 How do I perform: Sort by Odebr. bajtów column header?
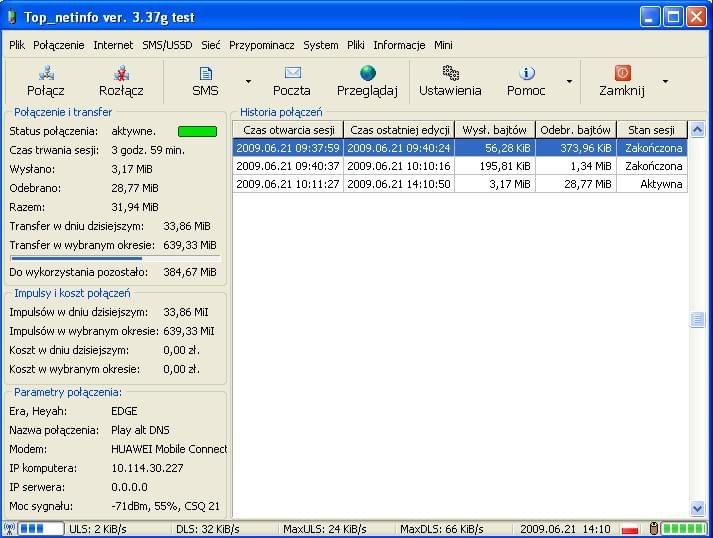(x=576, y=130)
